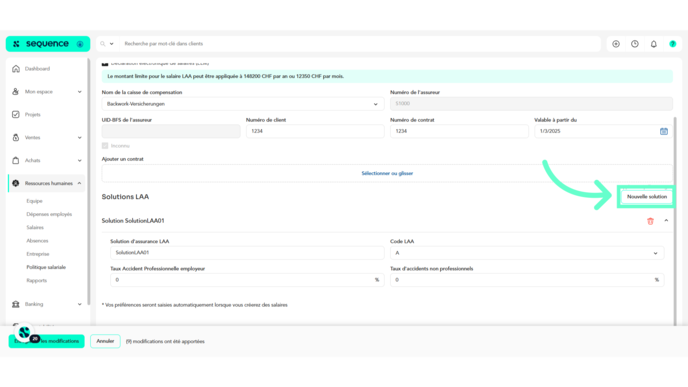The height and width of the screenshot is (387, 688).
Task: Open Entreprise in sidebar
Action: (38, 254)
